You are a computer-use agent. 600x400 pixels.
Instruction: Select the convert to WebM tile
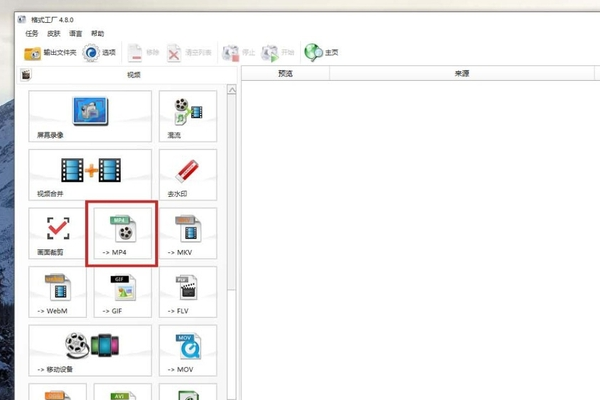point(57,292)
